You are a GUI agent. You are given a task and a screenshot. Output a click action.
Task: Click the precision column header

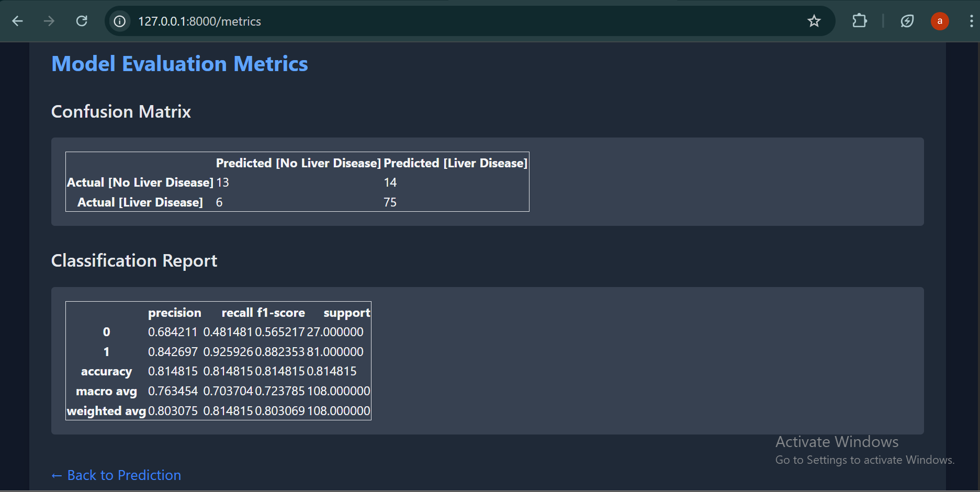(x=174, y=312)
